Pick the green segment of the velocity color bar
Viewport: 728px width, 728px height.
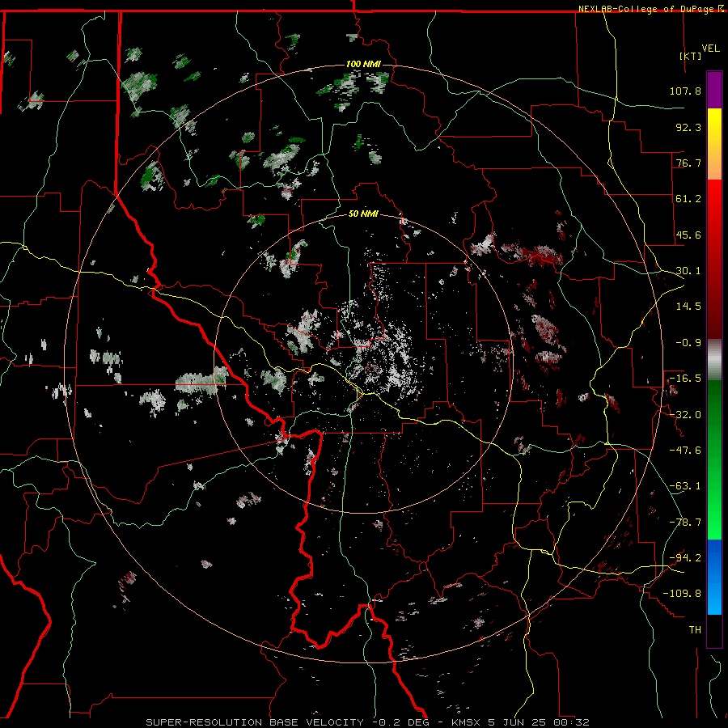[x=714, y=459]
